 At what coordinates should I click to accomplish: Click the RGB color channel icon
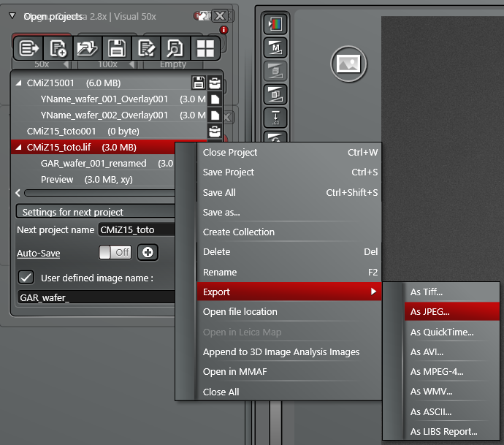pos(275,24)
